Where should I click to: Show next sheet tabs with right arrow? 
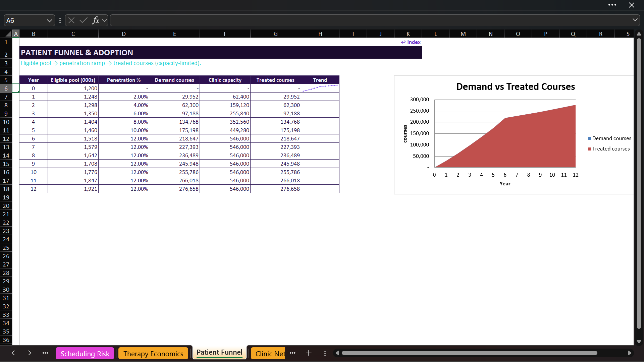pyautogui.click(x=30, y=353)
